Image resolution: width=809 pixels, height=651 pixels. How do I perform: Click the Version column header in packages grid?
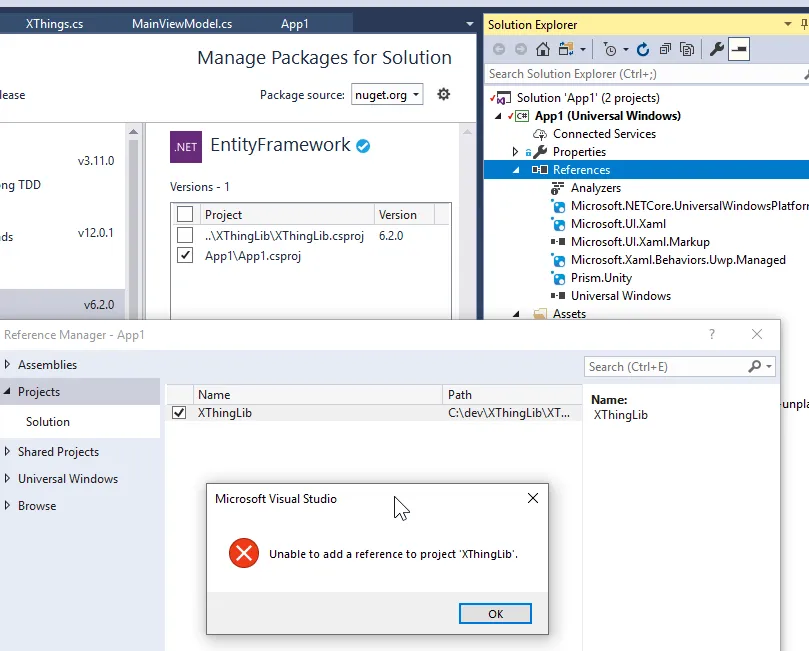coord(404,215)
